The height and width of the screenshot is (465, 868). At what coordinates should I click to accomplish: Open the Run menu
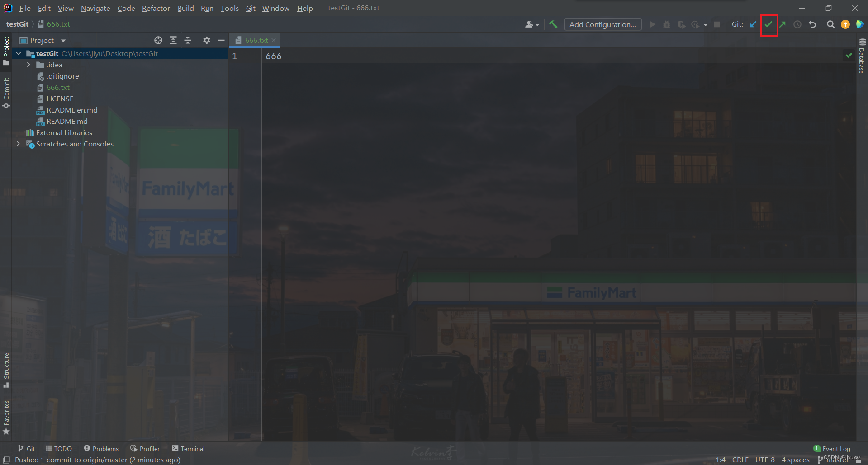click(x=207, y=8)
